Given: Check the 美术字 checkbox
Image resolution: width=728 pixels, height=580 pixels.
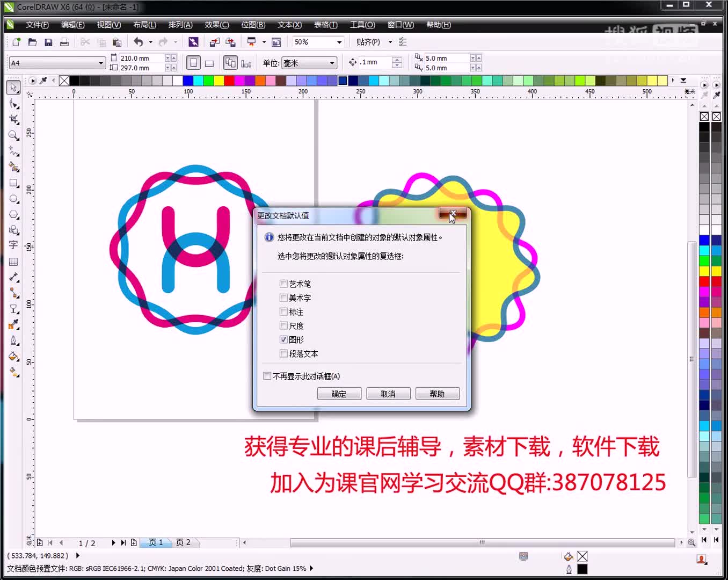Looking at the screenshot, I should tap(283, 298).
